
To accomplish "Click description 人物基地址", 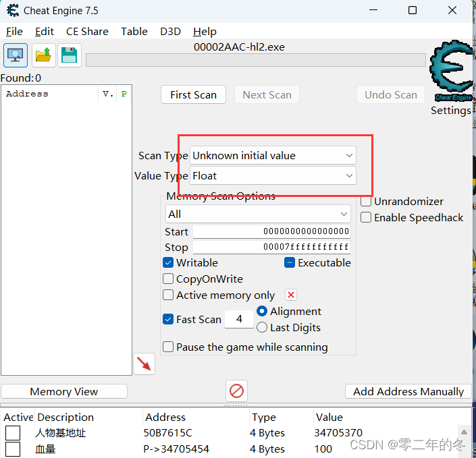I will click(x=60, y=433).
